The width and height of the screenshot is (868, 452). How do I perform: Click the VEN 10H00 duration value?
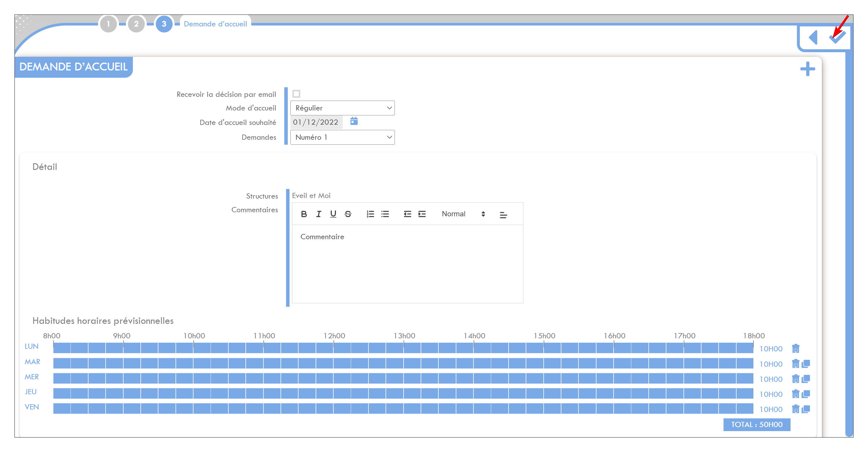[x=771, y=409]
